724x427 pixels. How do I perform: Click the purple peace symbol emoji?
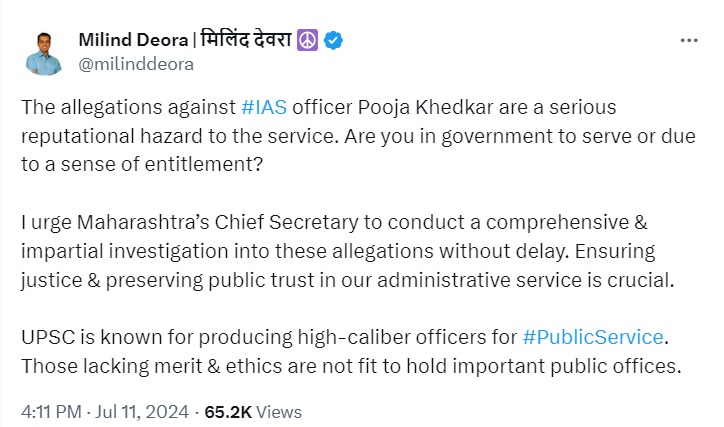309,41
